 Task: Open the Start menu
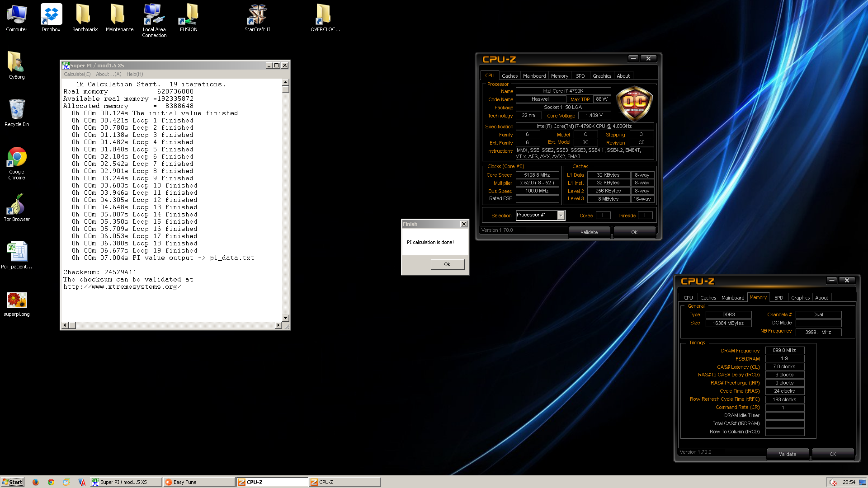(12, 482)
